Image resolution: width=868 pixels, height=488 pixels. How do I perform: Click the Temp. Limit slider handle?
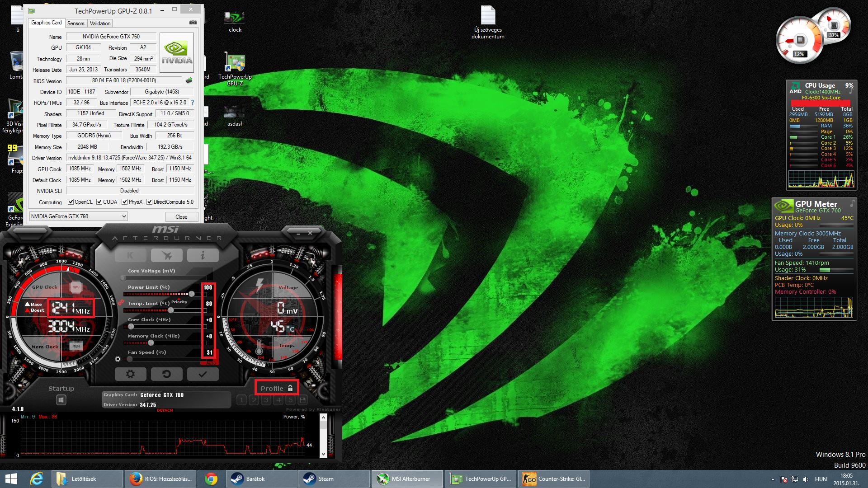(170, 310)
